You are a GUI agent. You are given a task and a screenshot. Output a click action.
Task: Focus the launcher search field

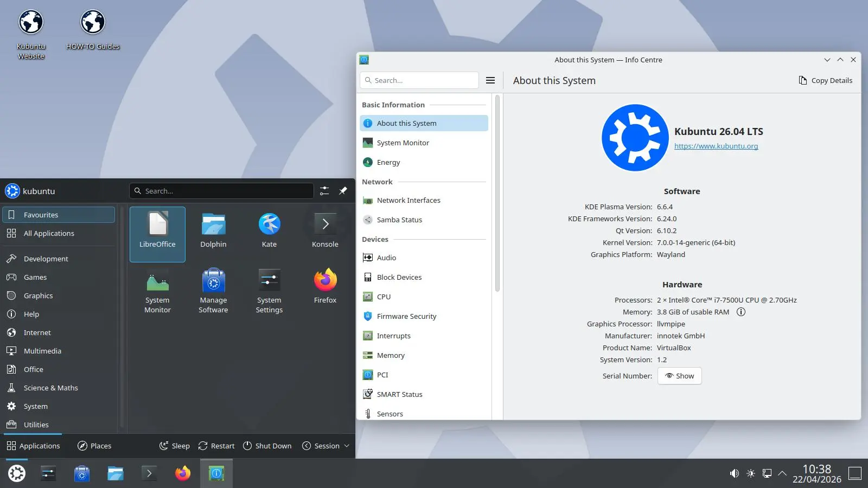[221, 191]
